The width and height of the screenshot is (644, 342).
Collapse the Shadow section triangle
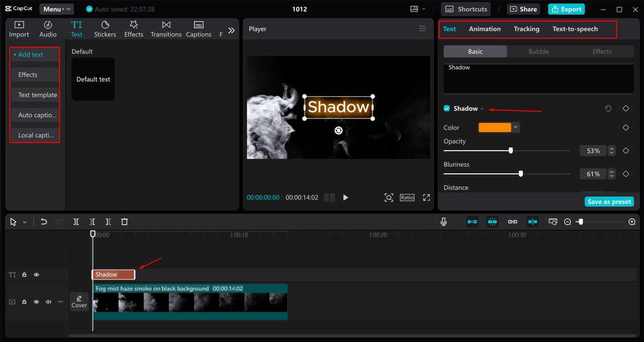coord(482,109)
